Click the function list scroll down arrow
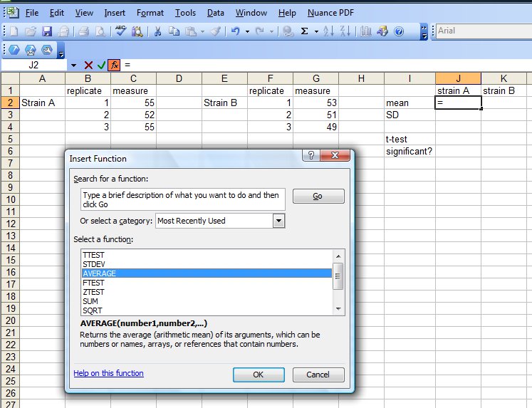Image resolution: width=532 pixels, height=408 pixels. coord(338,308)
